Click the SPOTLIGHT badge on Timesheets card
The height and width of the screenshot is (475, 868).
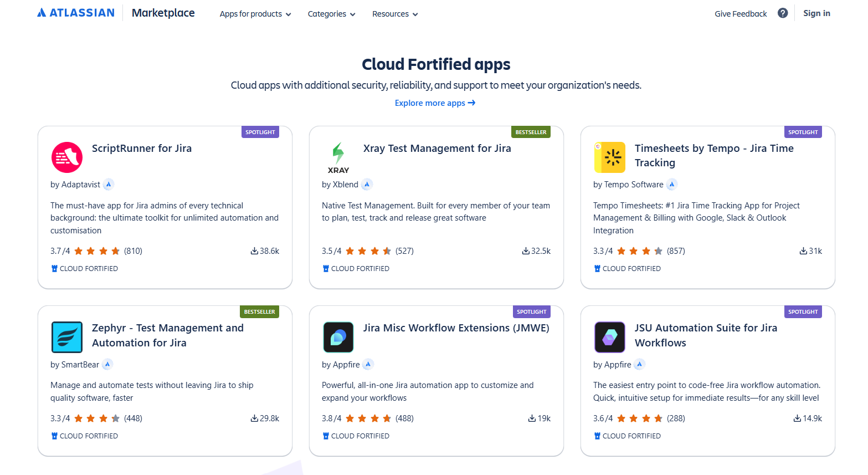[x=803, y=132]
